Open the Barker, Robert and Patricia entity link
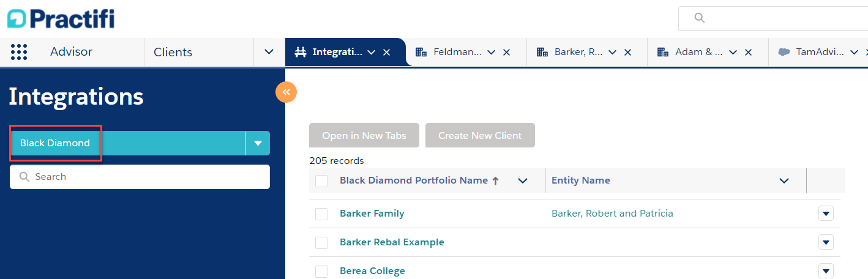This screenshot has height=279, width=868. pos(612,214)
